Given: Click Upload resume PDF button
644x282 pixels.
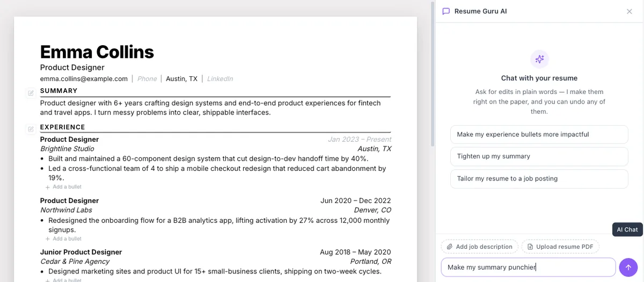Looking at the screenshot, I should point(560,247).
